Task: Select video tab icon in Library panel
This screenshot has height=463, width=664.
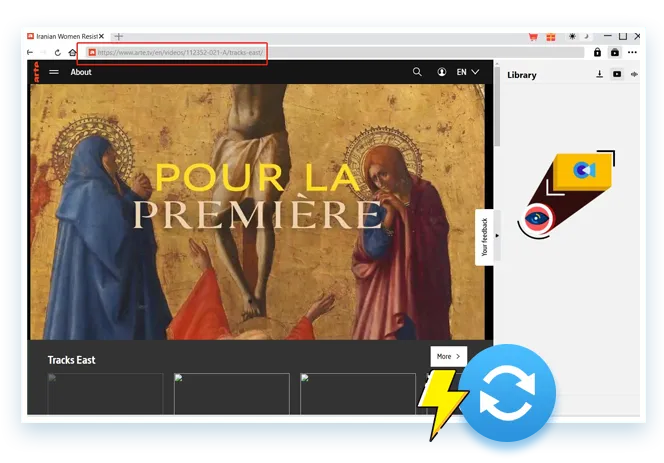Action: click(617, 74)
